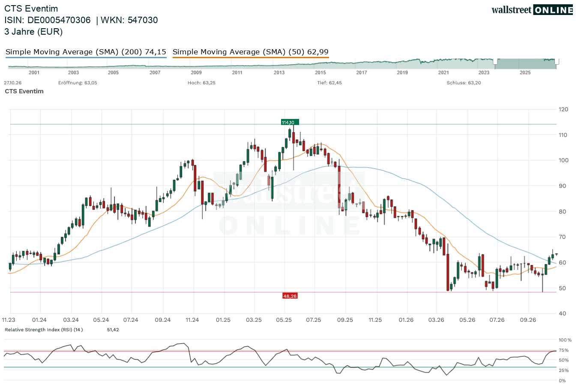The width and height of the screenshot is (578, 392).
Task: Click the right range navigator handle
Action: [557, 62]
